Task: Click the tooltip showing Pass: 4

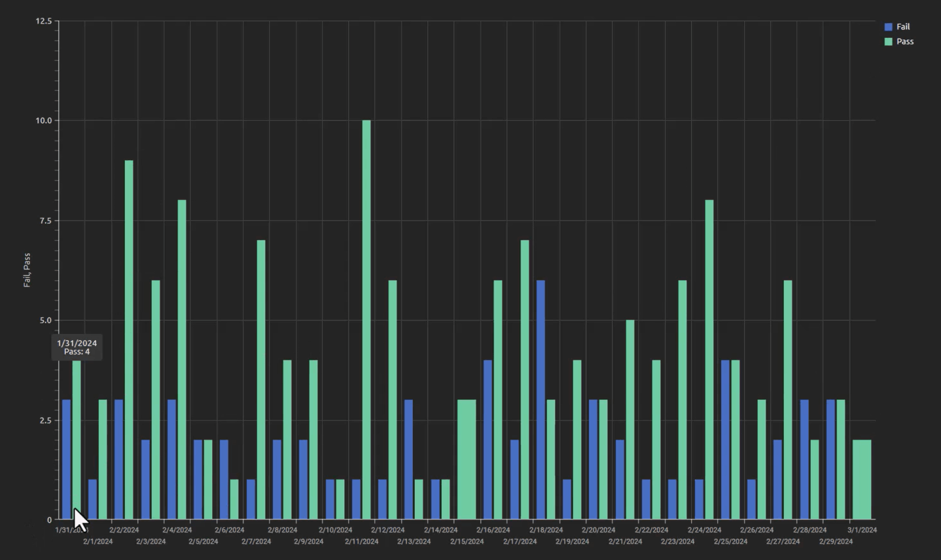Action: pyautogui.click(x=76, y=347)
